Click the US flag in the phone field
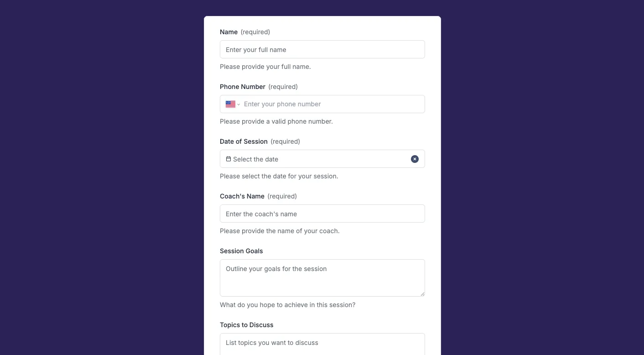The image size is (644, 355). click(230, 104)
